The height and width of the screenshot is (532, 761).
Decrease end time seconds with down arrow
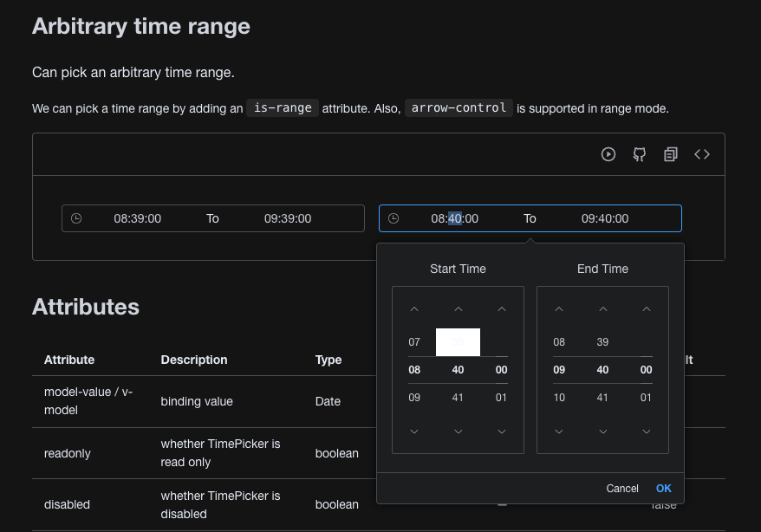[646, 431]
